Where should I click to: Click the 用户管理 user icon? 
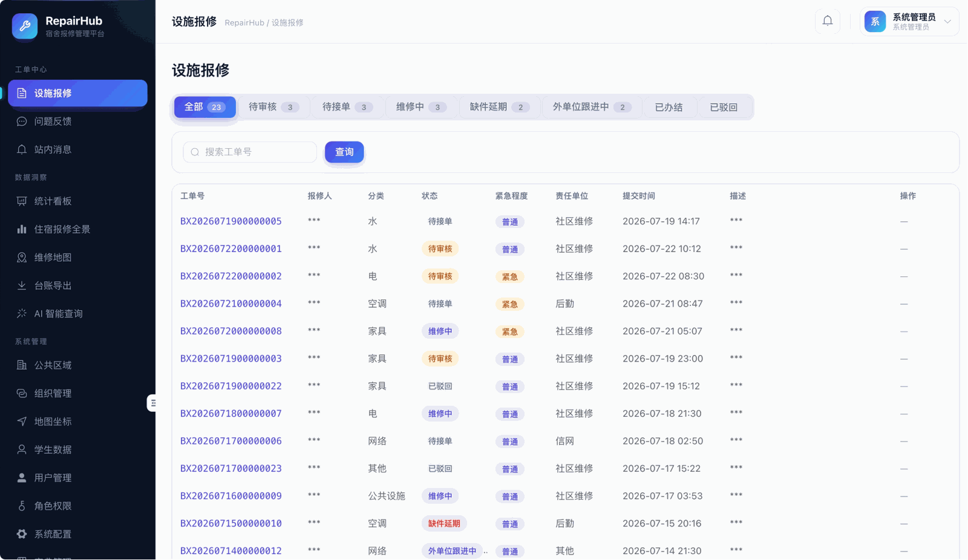(x=22, y=478)
